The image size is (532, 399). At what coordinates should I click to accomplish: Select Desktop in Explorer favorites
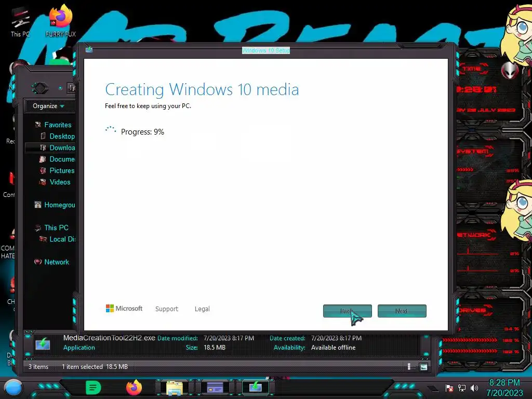click(x=62, y=137)
